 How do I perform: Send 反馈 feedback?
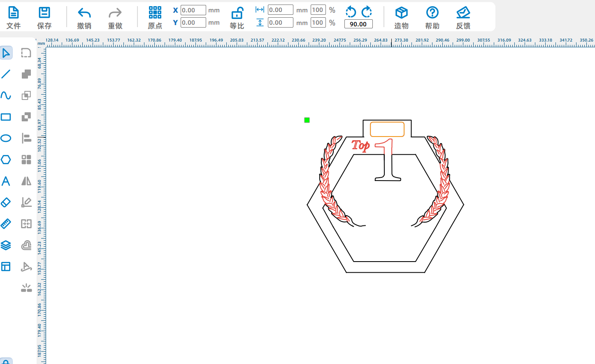(463, 18)
